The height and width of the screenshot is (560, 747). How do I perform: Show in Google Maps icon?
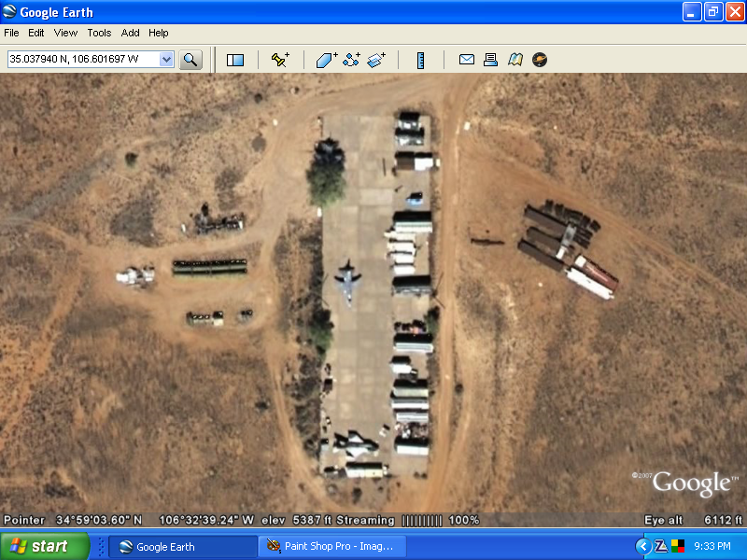tap(515, 60)
